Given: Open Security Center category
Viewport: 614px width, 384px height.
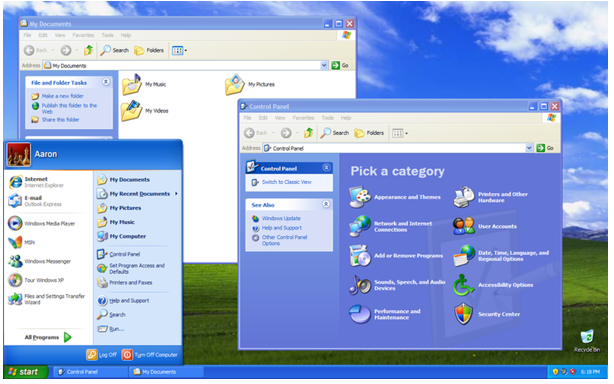Looking at the screenshot, I should pyautogui.click(x=487, y=314).
